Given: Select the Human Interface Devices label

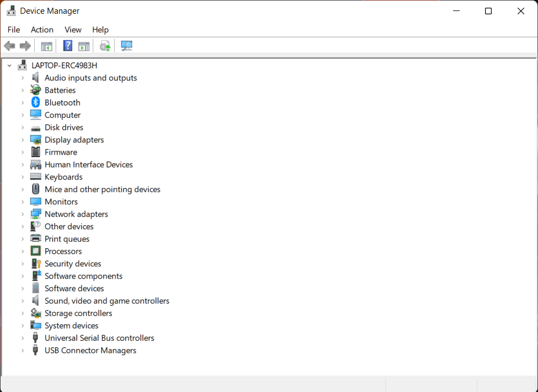Looking at the screenshot, I should [89, 165].
